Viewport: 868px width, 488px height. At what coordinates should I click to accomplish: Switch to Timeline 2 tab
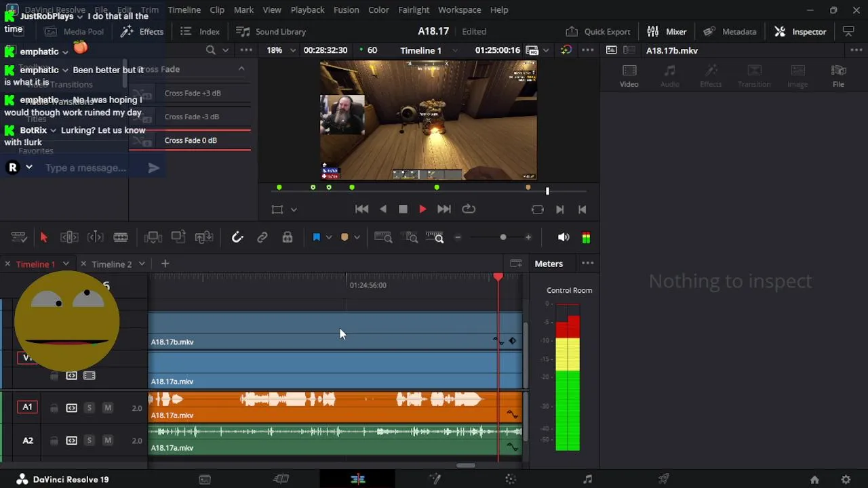click(111, 264)
